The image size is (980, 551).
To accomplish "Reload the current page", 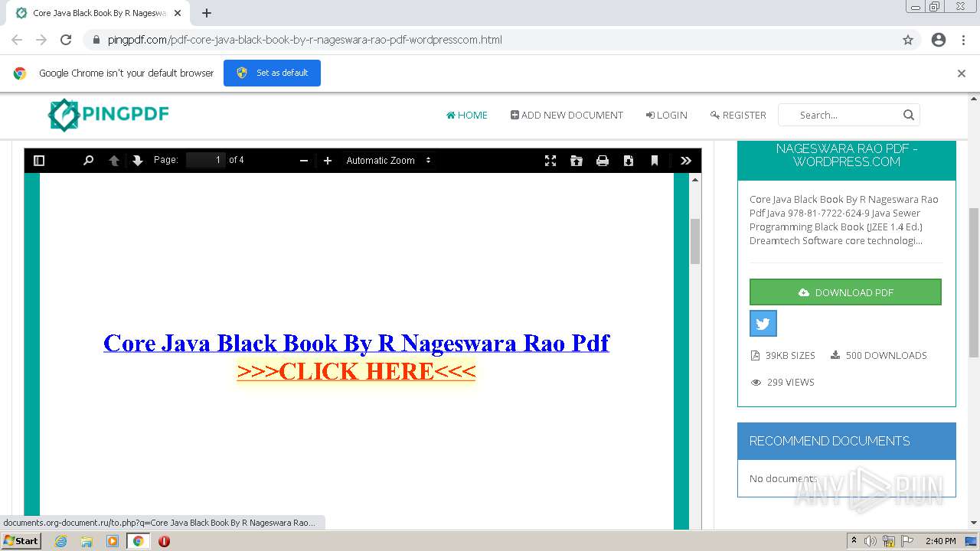I will (x=66, y=40).
